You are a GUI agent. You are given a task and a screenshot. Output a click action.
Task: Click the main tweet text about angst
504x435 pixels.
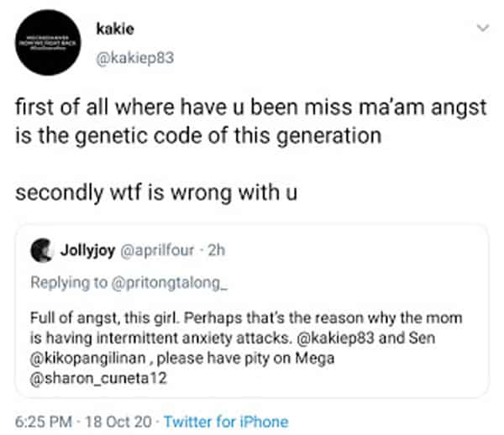point(251,122)
